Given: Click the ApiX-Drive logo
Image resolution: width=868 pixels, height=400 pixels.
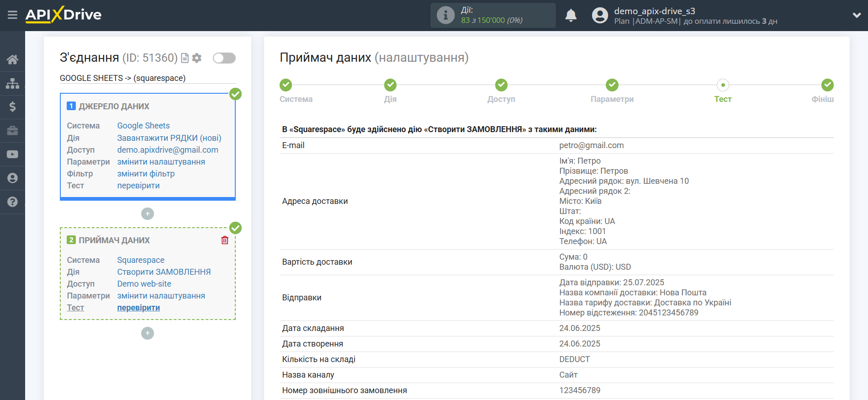Looking at the screenshot, I should click(x=64, y=15).
